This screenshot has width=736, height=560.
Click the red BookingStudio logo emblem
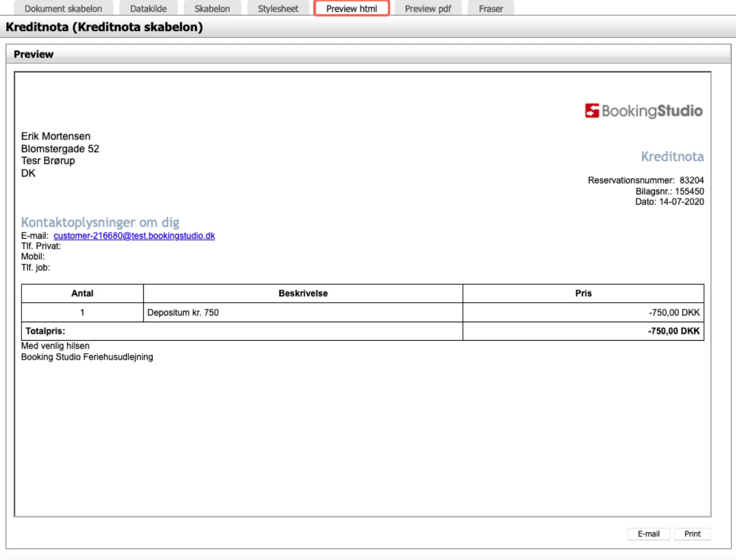tap(592, 111)
